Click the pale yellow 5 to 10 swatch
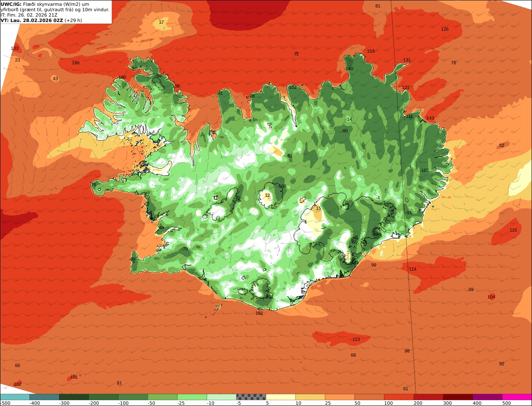 click(x=281, y=397)
